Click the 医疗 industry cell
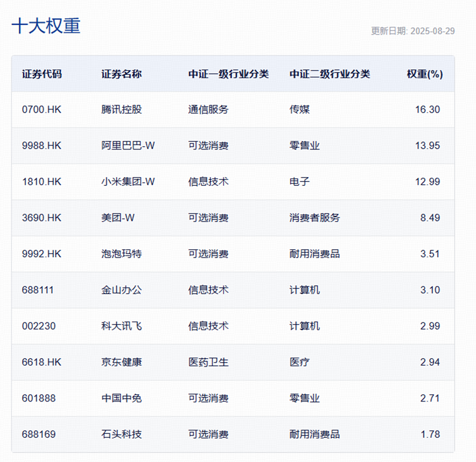This screenshot has height=462, width=476. [299, 362]
